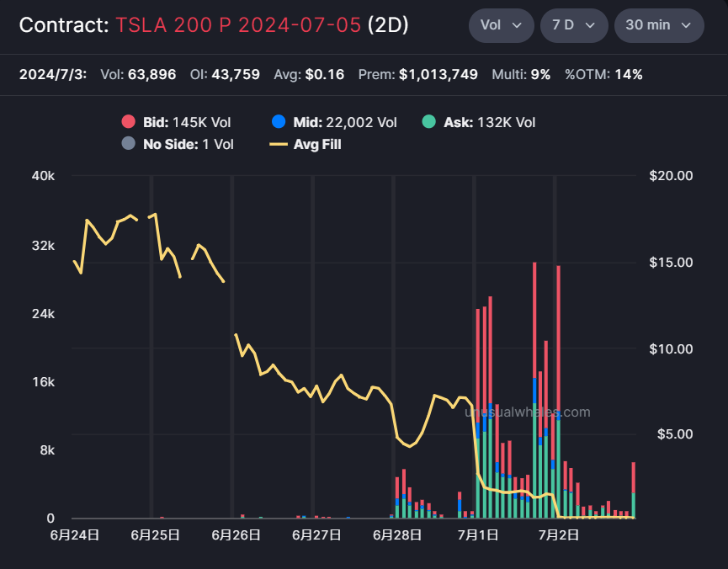
Task: Toggle the gray No Side legend dot
Action: pyautogui.click(x=128, y=144)
